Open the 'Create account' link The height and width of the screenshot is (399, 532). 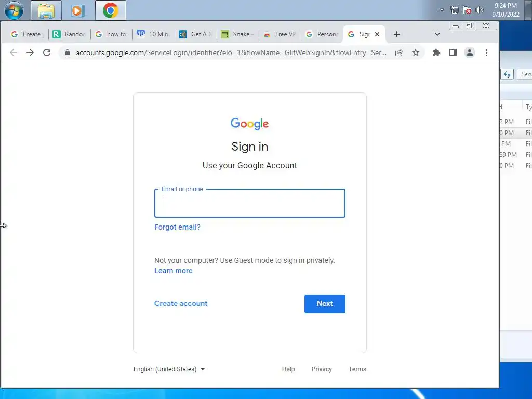(181, 303)
